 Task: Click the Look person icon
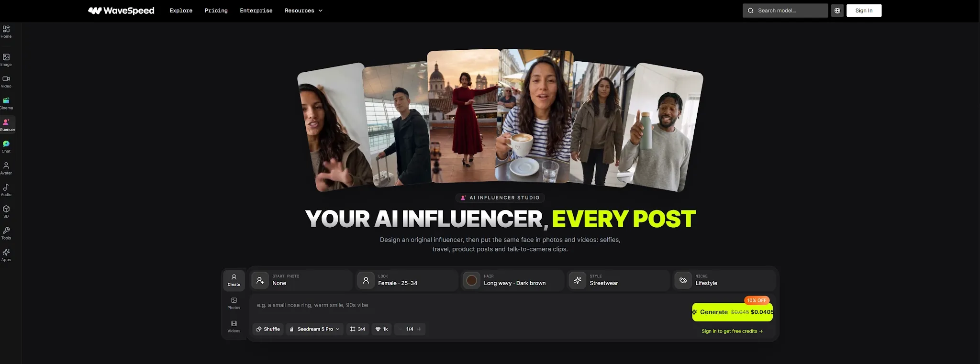click(x=366, y=280)
